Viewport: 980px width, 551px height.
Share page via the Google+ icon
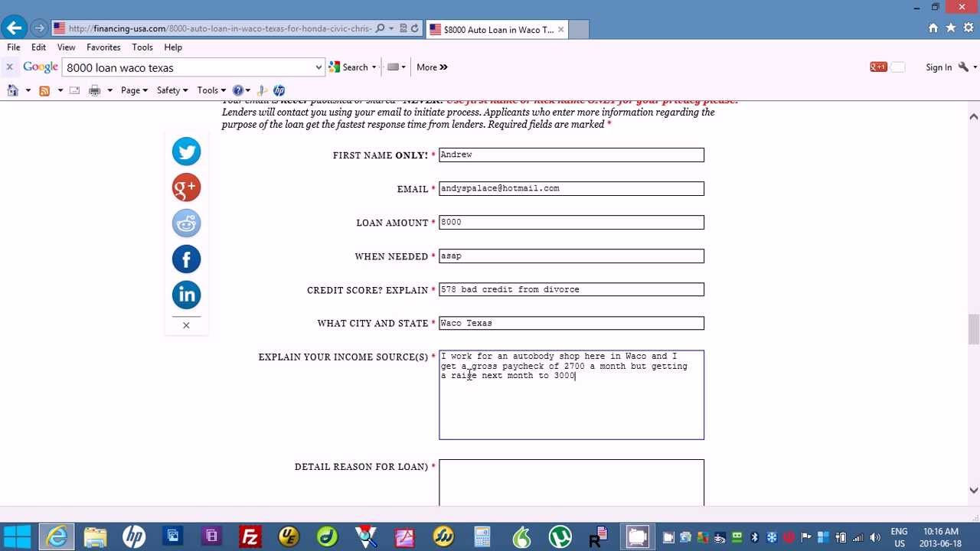(x=186, y=187)
